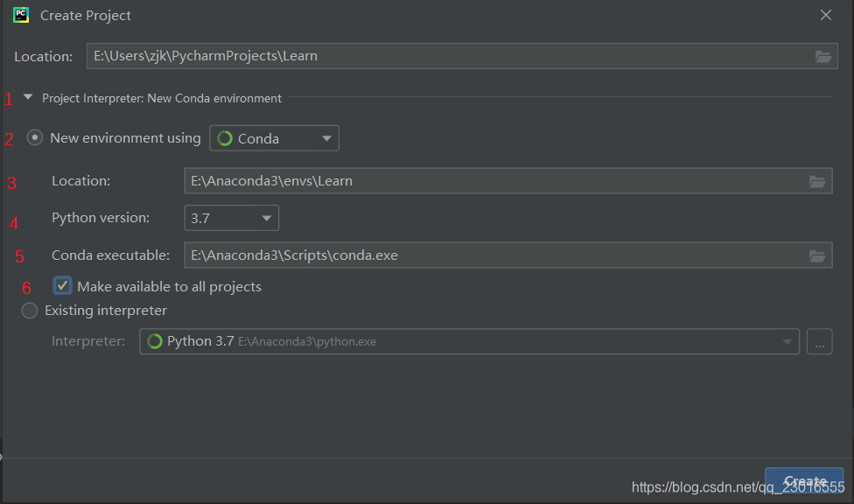Close the Create Project dialog
Image resolution: width=854 pixels, height=504 pixels.
coord(826,15)
